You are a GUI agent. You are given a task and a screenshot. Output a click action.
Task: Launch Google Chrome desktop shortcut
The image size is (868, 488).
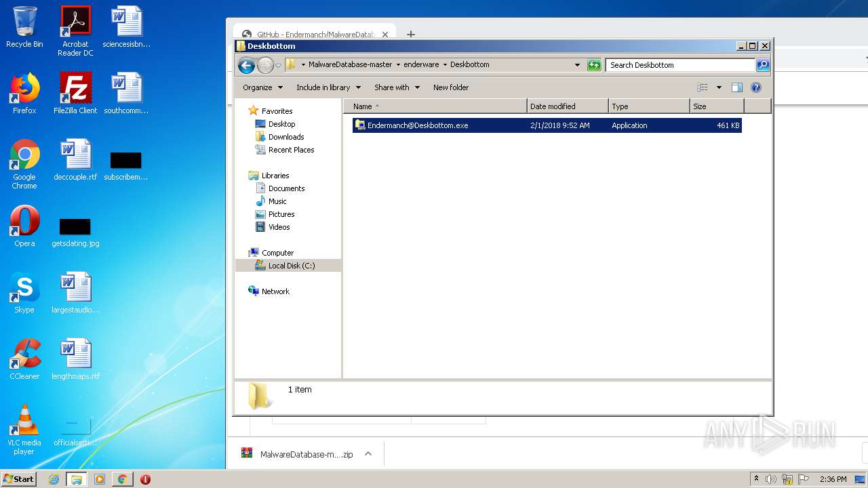[x=24, y=164]
